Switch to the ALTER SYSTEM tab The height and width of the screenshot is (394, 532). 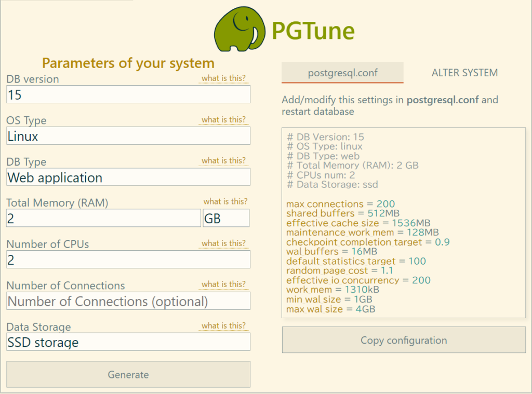tap(464, 73)
